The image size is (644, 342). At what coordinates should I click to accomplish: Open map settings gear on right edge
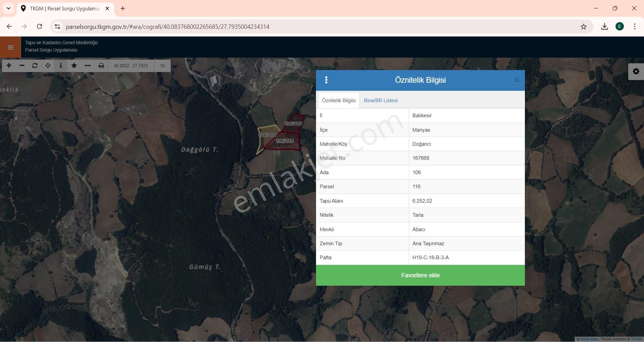(636, 71)
